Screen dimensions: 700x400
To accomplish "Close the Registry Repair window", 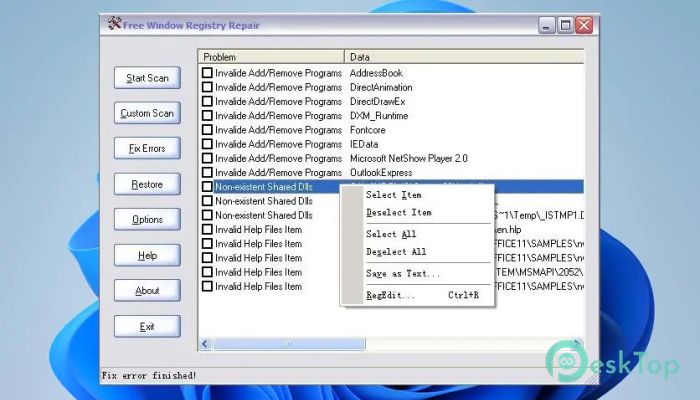I will [584, 25].
